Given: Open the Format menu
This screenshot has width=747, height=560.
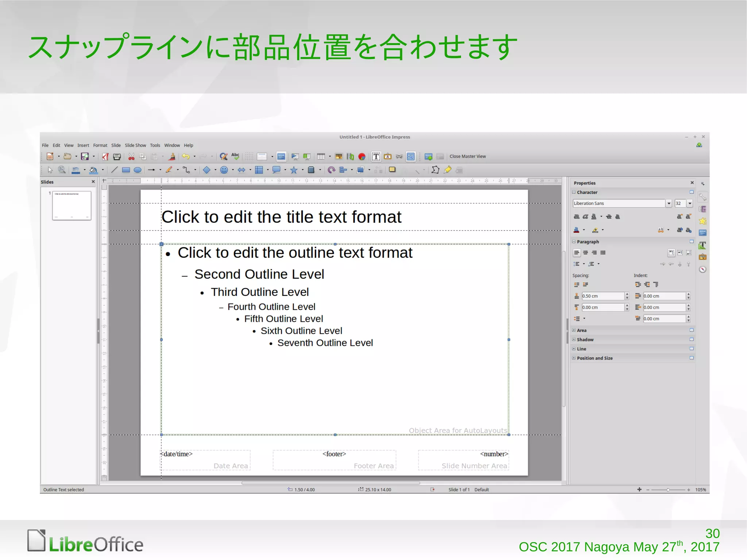Looking at the screenshot, I should pos(100,145).
